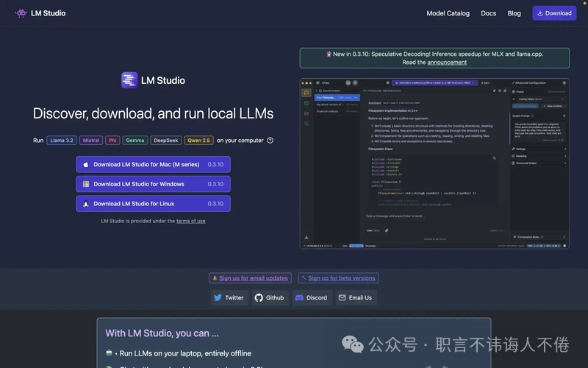Select the Gemma model tag
The width and height of the screenshot is (588, 368).
pos(135,140)
